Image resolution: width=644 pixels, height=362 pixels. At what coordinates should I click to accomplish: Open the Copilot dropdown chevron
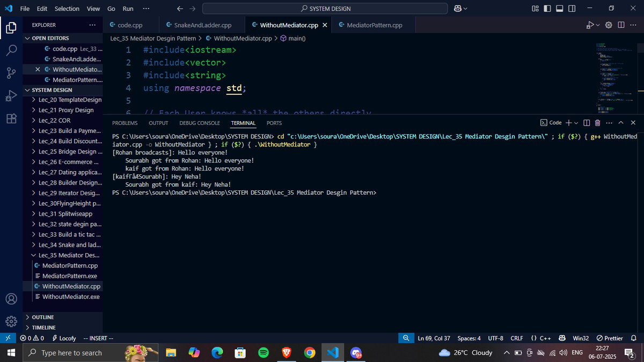click(x=465, y=9)
